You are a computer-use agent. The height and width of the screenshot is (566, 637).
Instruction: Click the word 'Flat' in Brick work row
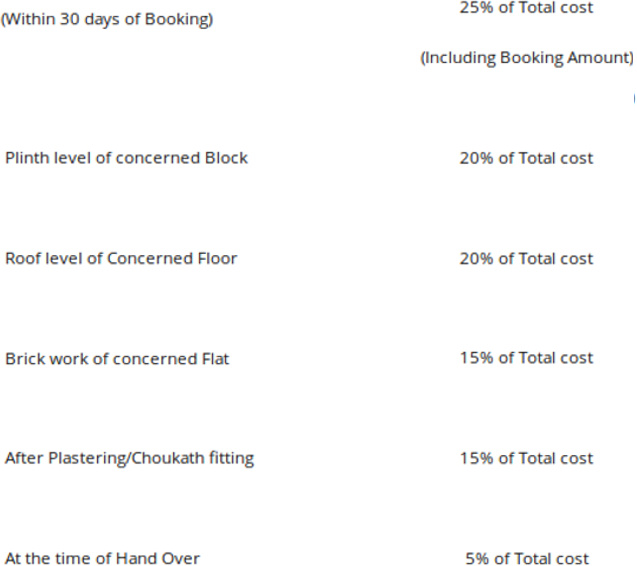tap(214, 358)
